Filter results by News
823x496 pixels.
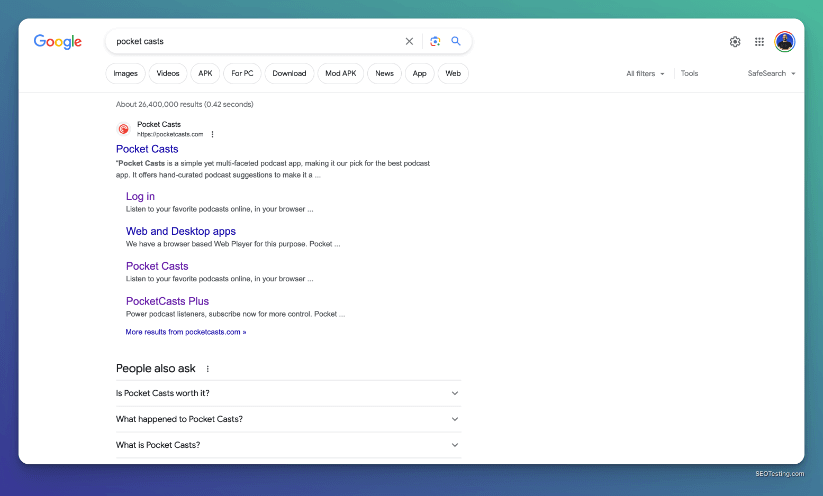click(x=384, y=74)
